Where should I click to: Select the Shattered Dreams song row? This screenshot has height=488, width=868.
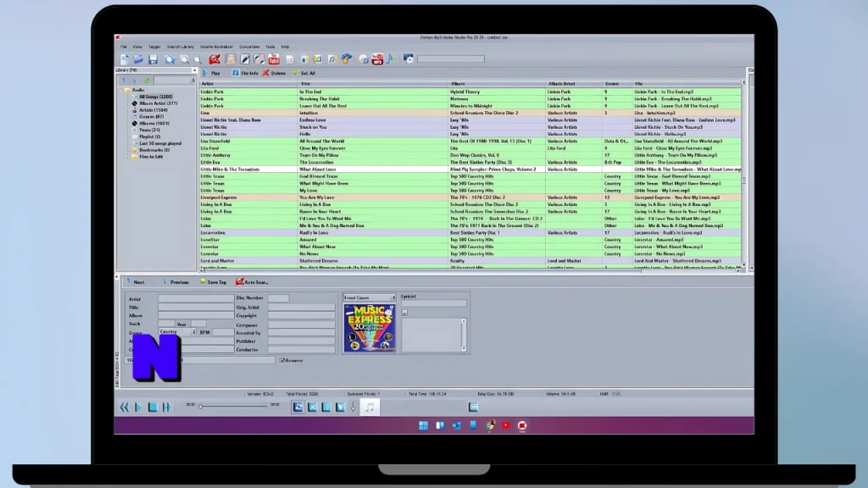pyautogui.click(x=470, y=261)
